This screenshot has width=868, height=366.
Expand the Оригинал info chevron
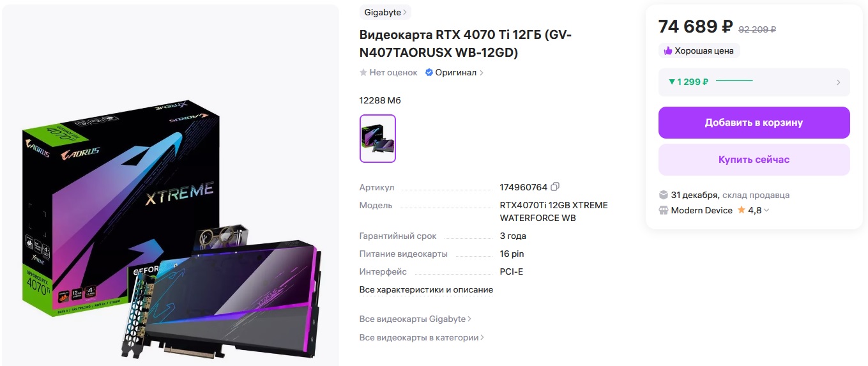point(482,73)
